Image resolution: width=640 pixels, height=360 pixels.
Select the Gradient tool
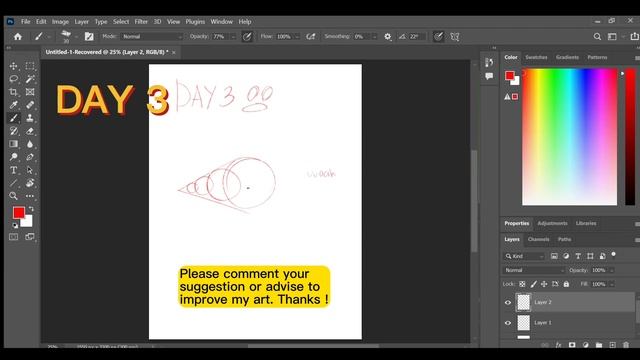[13, 144]
